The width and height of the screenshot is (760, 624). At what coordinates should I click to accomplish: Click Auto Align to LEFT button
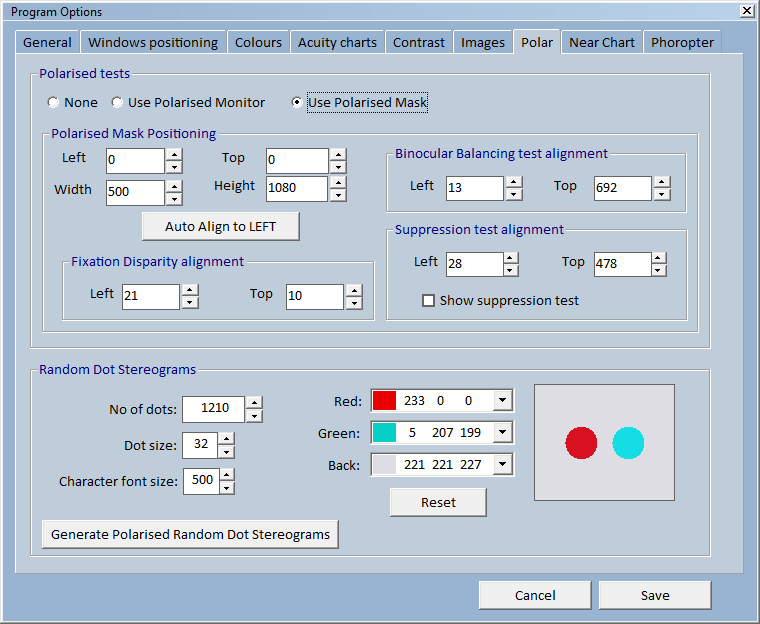[221, 226]
